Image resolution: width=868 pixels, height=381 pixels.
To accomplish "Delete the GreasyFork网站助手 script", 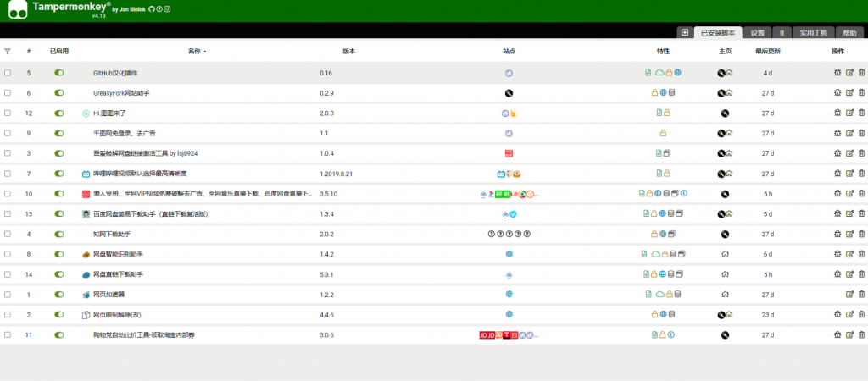I will tap(861, 93).
